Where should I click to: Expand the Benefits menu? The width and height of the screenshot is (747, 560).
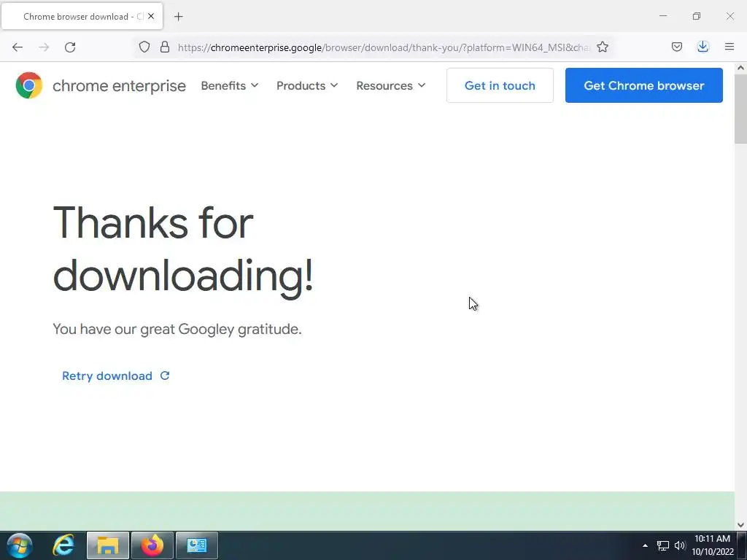230,86
